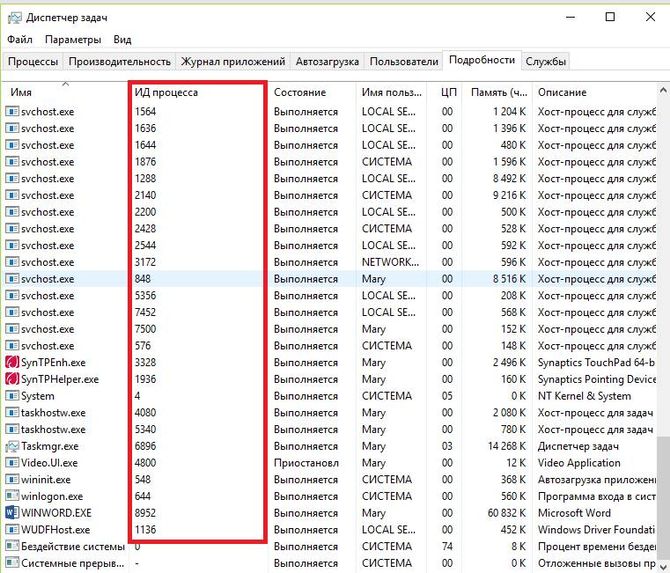
Task: Select svchost.exe row with PID 1636
Action: tap(330, 128)
